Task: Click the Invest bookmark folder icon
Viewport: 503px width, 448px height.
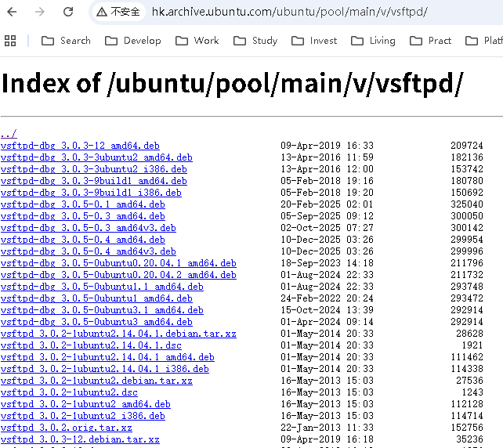Action: (x=298, y=41)
